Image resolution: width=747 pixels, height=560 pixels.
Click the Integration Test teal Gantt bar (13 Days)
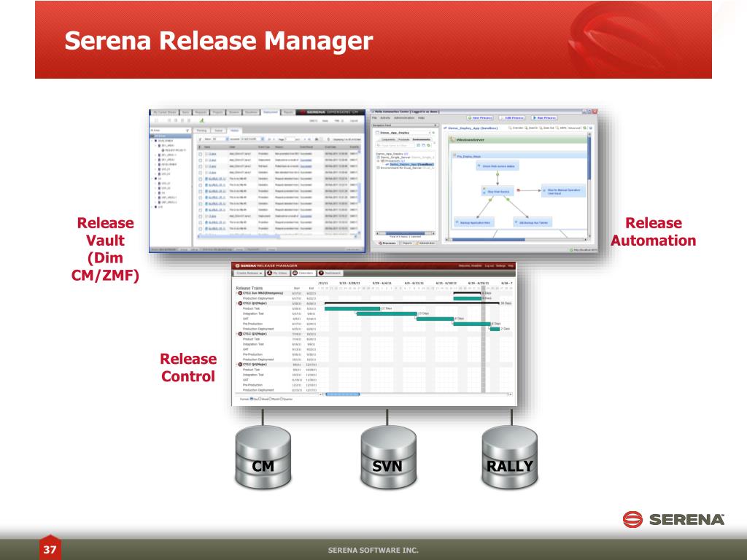pyautogui.click(x=387, y=314)
